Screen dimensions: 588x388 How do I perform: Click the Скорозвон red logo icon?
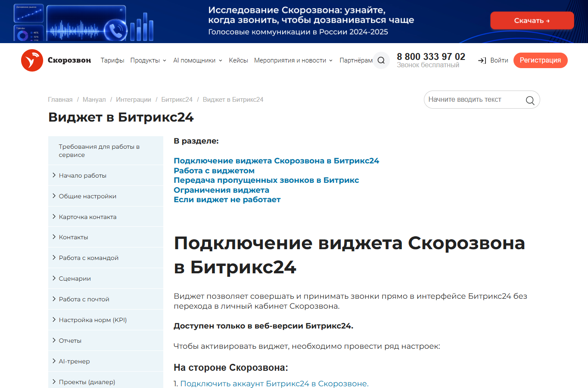pos(32,60)
